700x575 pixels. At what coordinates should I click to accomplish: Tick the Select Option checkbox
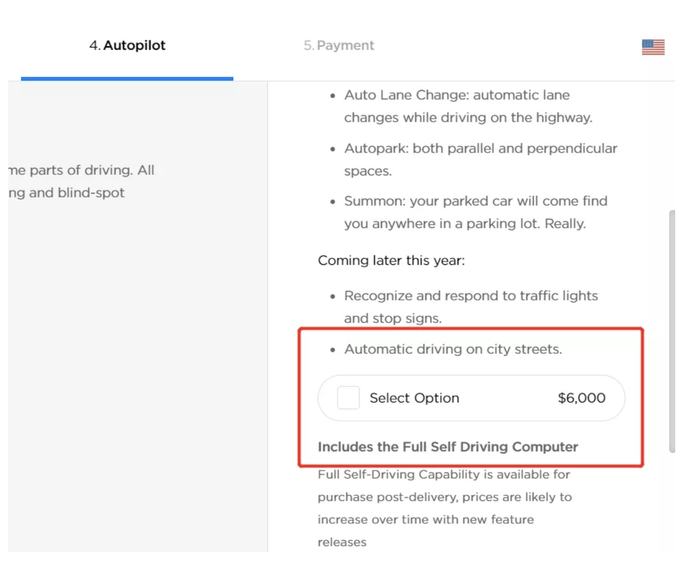[x=348, y=398]
